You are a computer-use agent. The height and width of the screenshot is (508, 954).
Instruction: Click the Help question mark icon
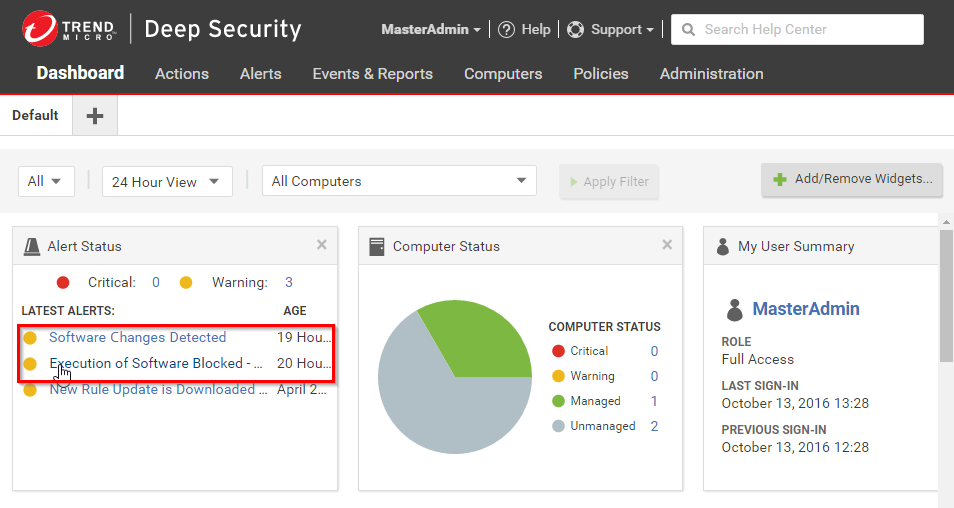tap(506, 29)
